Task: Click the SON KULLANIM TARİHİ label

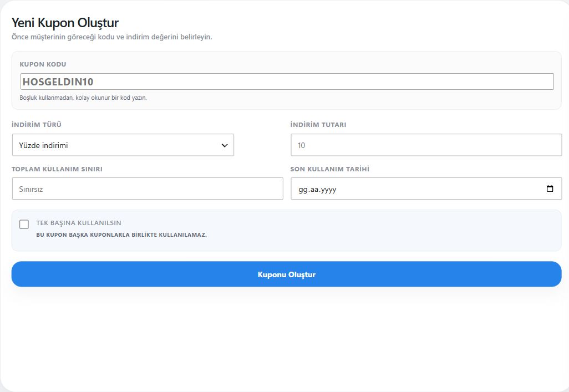Action: coord(329,169)
